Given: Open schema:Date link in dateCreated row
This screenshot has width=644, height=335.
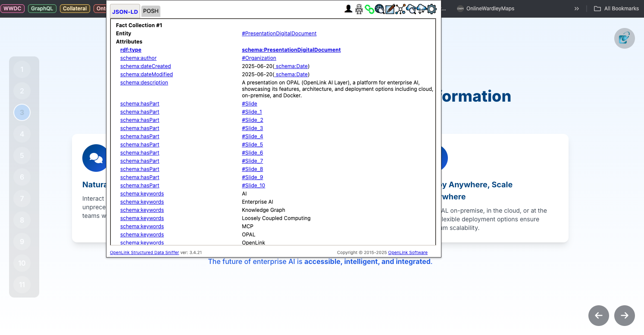Looking at the screenshot, I should point(291,66).
